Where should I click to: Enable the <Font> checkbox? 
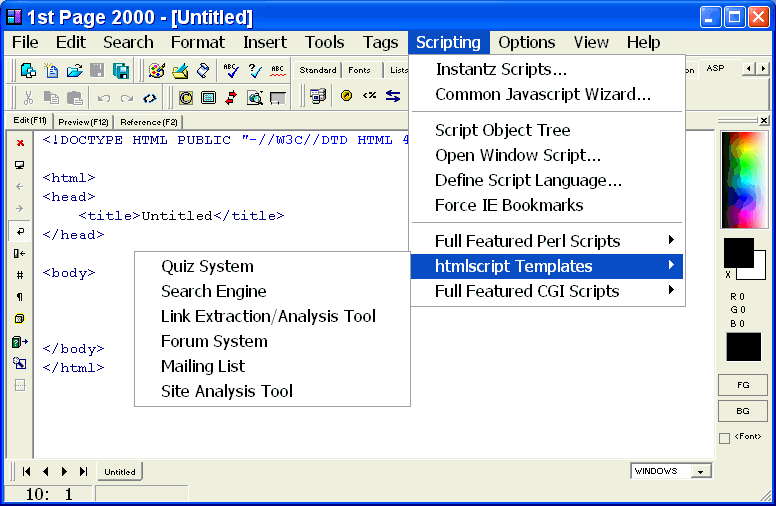tap(725, 438)
